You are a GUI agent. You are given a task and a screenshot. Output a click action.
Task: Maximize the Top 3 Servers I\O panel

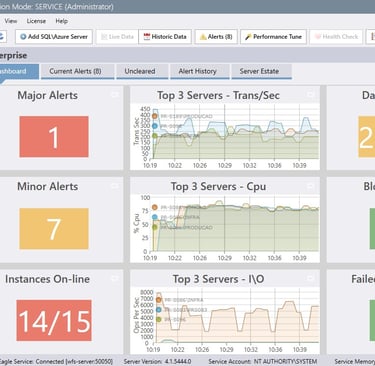tap(311, 279)
